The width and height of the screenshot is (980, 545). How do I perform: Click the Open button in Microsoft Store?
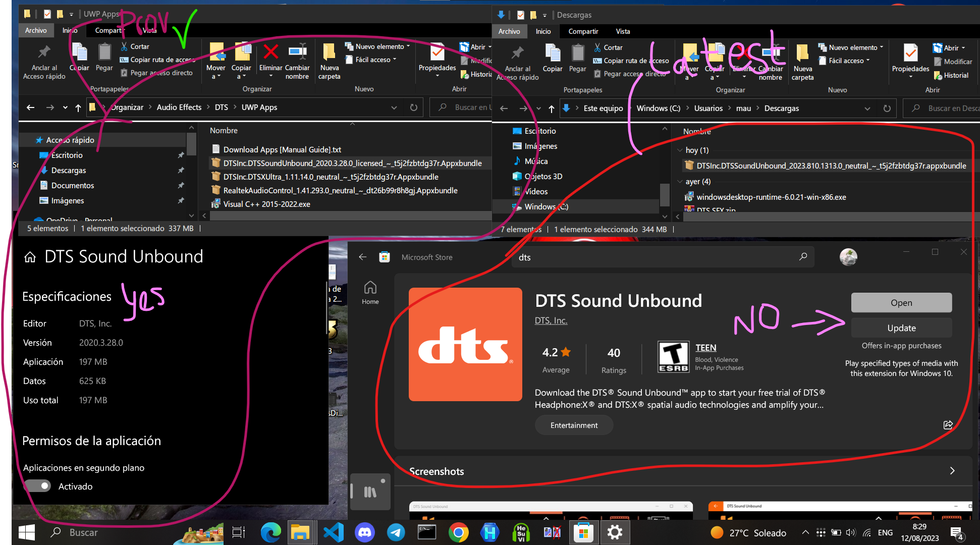901,303
